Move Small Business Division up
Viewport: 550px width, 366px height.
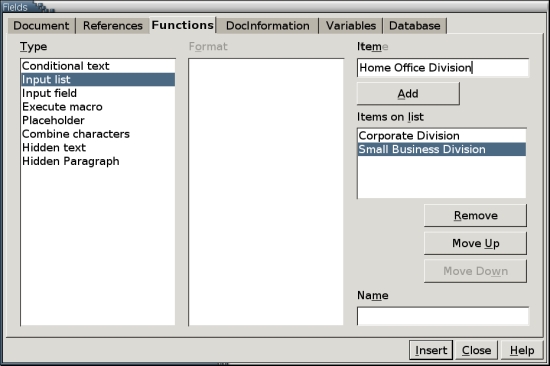pos(475,243)
